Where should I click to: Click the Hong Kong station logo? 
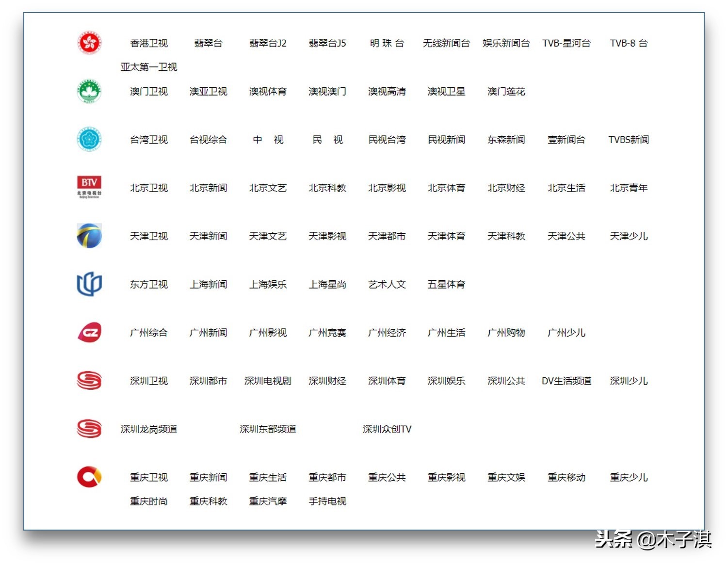coord(89,43)
